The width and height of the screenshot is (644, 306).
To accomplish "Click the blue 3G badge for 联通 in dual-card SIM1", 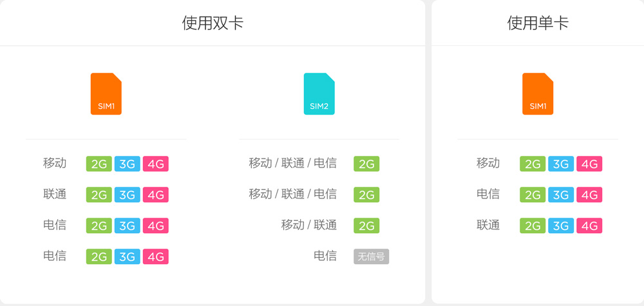I will 127,195.
